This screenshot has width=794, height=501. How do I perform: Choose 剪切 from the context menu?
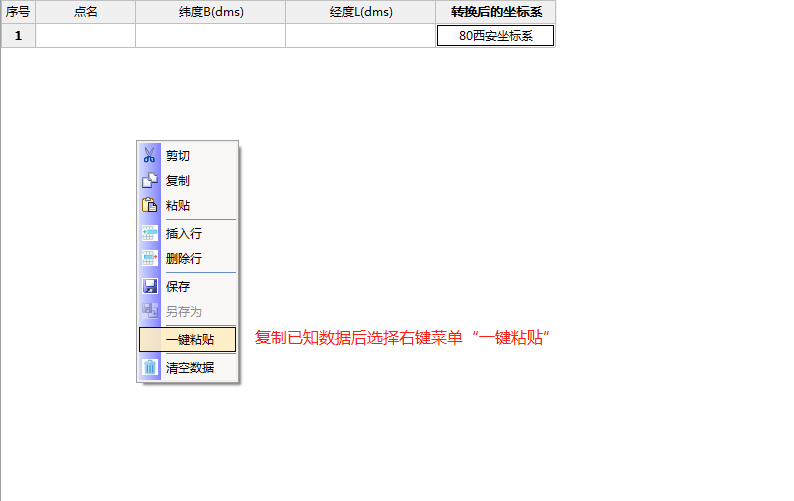pyautogui.click(x=187, y=156)
